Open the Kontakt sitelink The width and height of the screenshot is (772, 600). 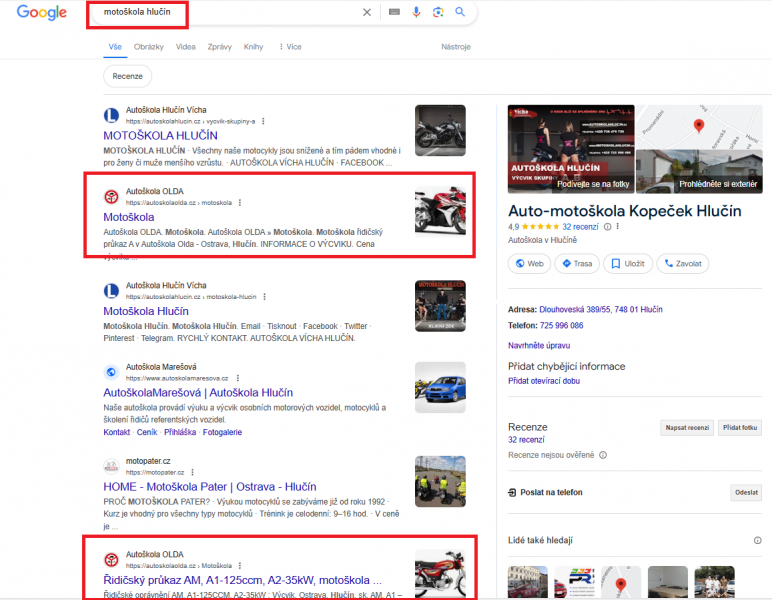pyautogui.click(x=117, y=432)
